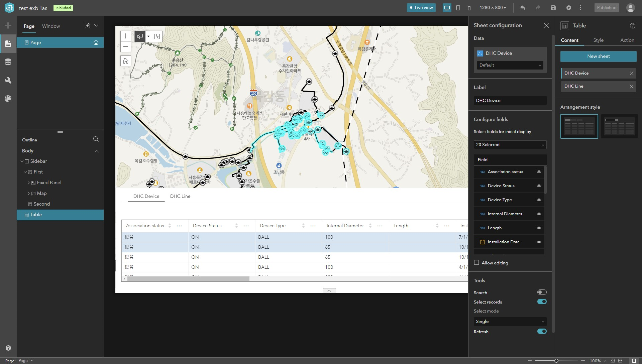Hide the Device Type field visibility
Image resolution: width=642 pixels, height=364 pixels.
[x=539, y=200]
